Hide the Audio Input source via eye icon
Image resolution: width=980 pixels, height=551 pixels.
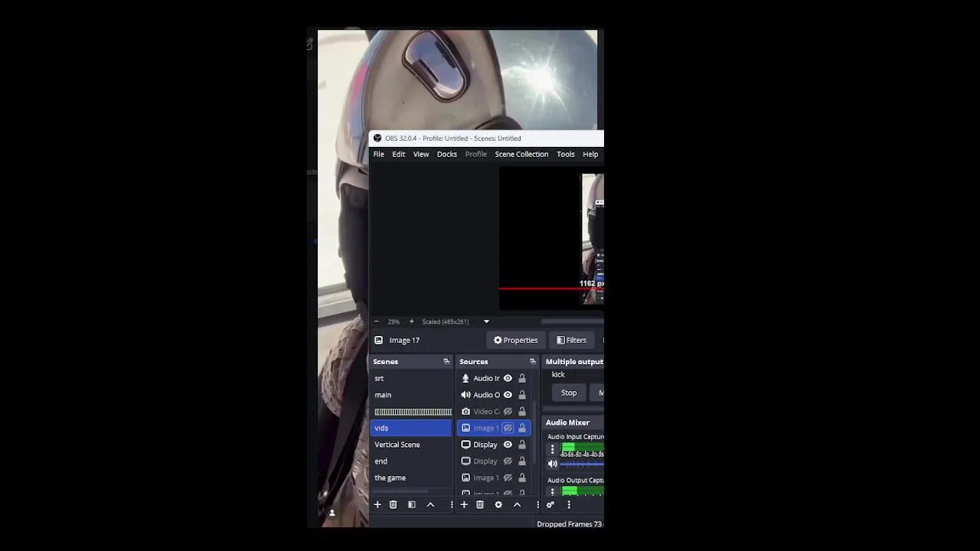coord(508,378)
